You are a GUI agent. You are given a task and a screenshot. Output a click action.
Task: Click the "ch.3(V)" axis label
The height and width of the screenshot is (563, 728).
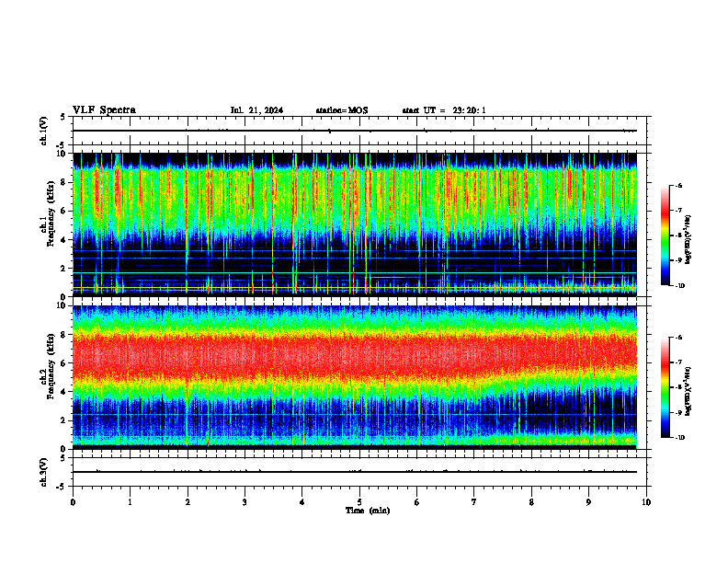pos(44,472)
